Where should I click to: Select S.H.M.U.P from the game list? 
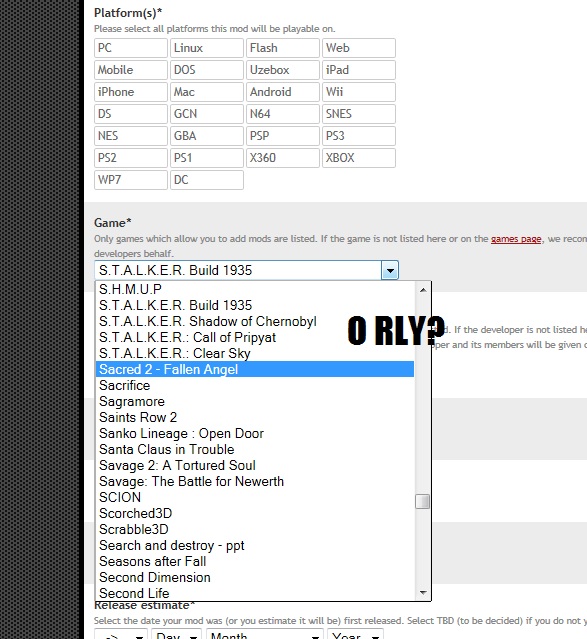255,289
